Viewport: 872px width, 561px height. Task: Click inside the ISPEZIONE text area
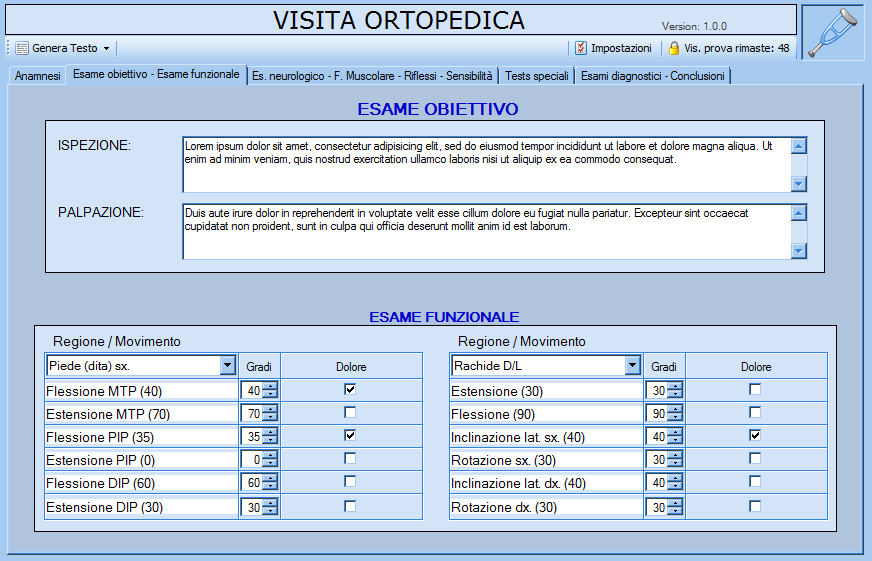click(486, 165)
